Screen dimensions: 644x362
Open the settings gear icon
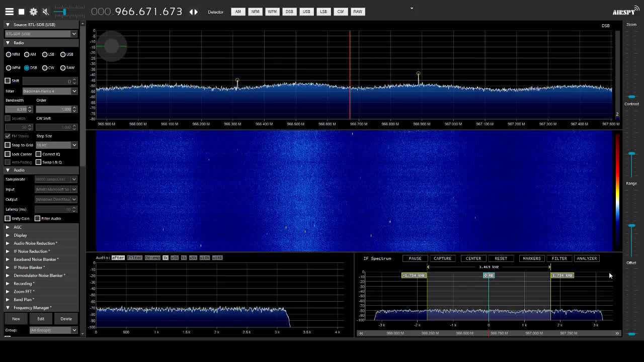click(x=33, y=12)
